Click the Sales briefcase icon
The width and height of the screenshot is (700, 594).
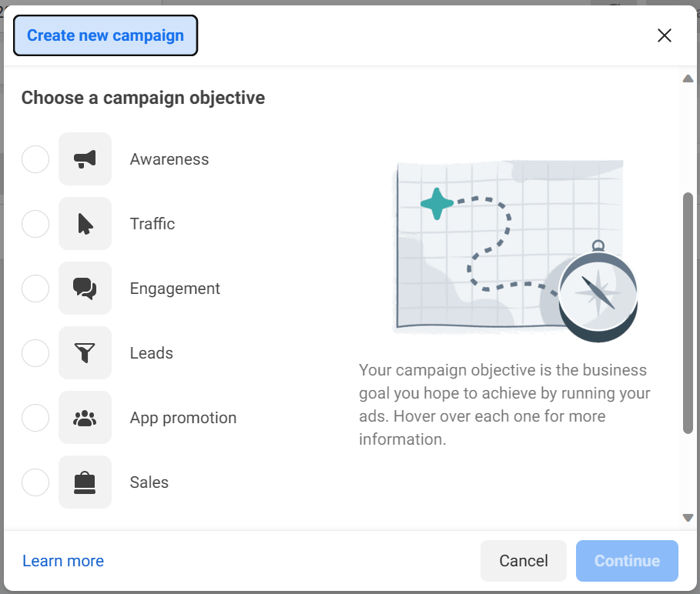tap(85, 482)
